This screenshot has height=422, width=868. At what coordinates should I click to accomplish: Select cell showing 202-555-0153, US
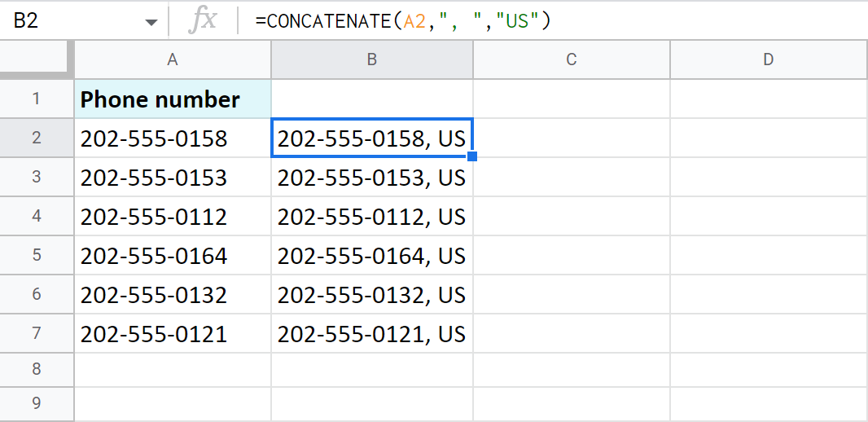click(x=372, y=177)
